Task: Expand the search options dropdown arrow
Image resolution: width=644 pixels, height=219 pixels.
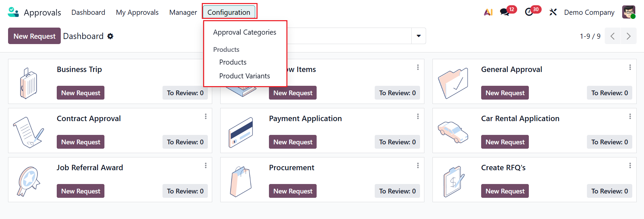Action: click(419, 36)
